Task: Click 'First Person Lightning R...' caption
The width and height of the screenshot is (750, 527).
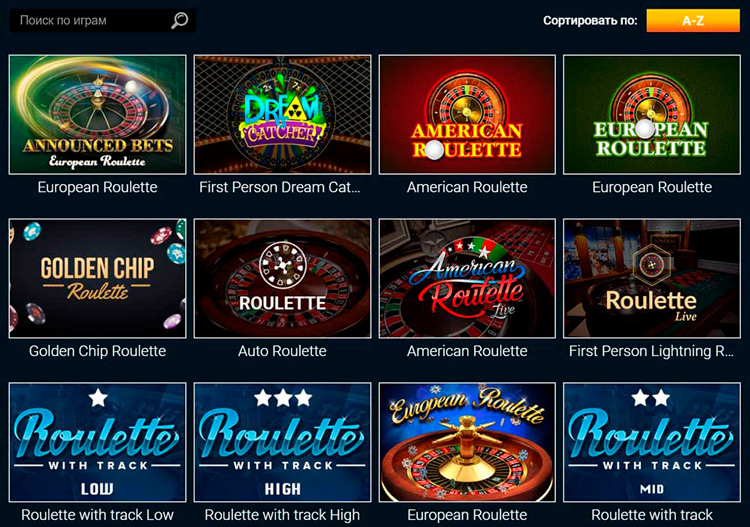Action: pos(651,351)
